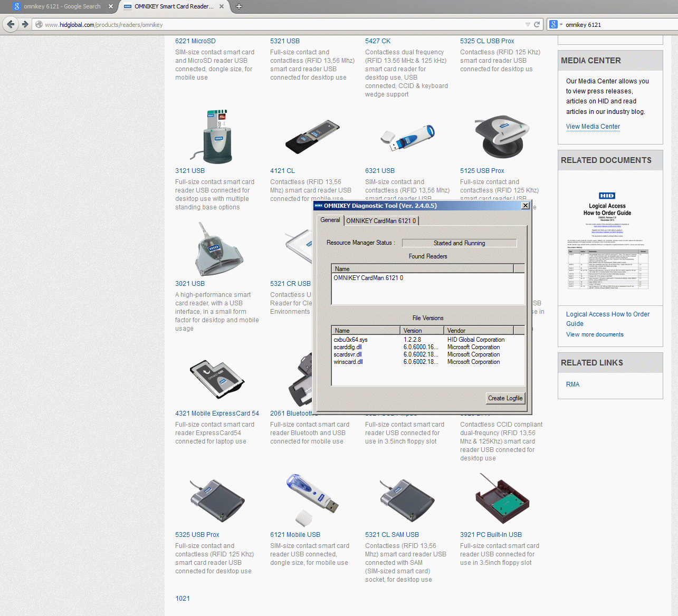Open the 5427 CK product link

tap(378, 41)
